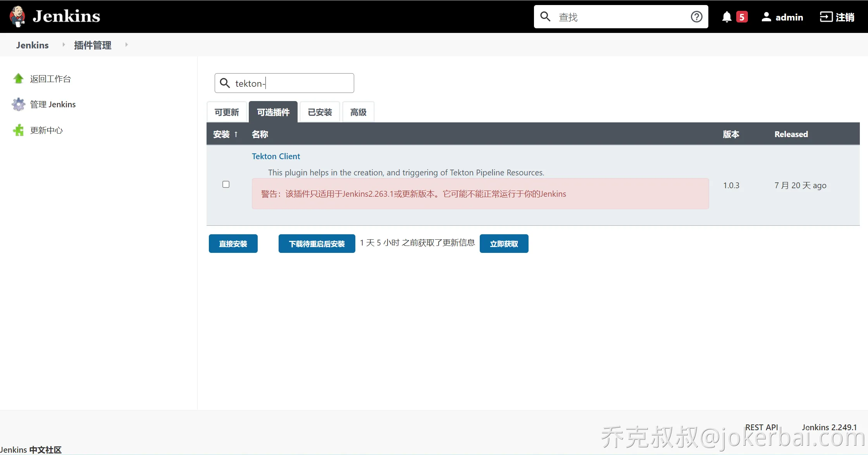Switch to 可更新 tab
Viewport: 868px width, 455px height.
(x=227, y=112)
